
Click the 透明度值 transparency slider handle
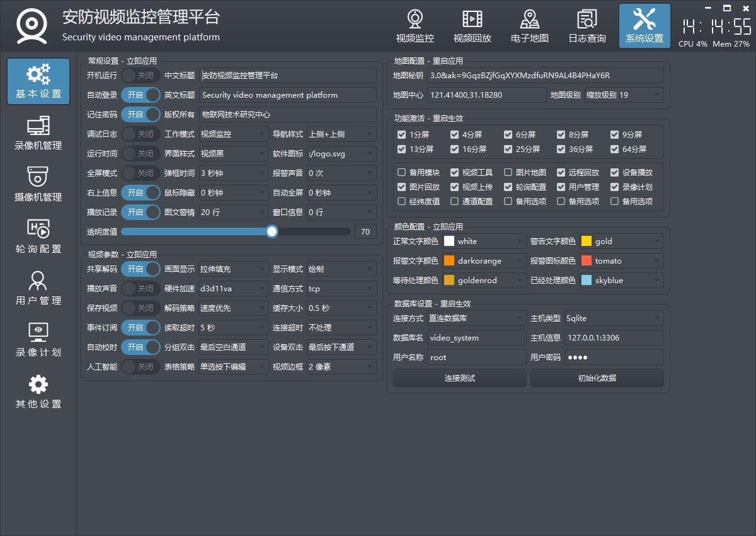click(x=272, y=232)
